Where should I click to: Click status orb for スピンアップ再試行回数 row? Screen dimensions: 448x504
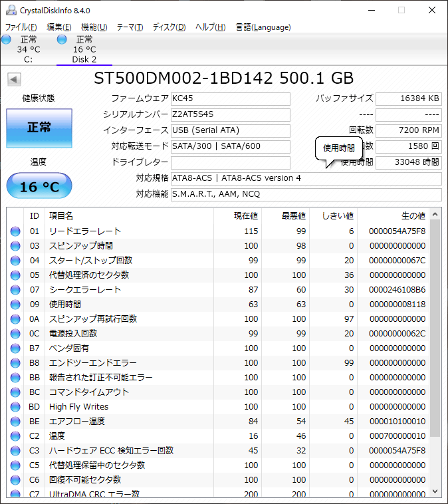[15, 319]
